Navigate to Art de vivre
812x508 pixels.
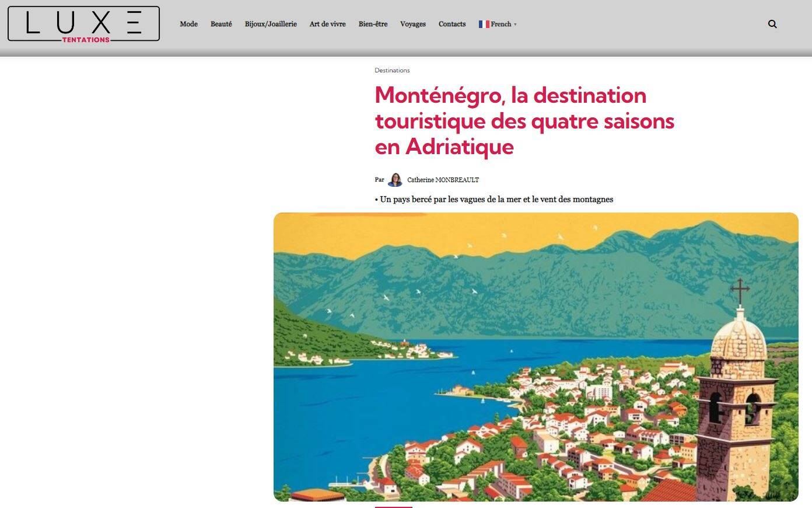point(327,24)
